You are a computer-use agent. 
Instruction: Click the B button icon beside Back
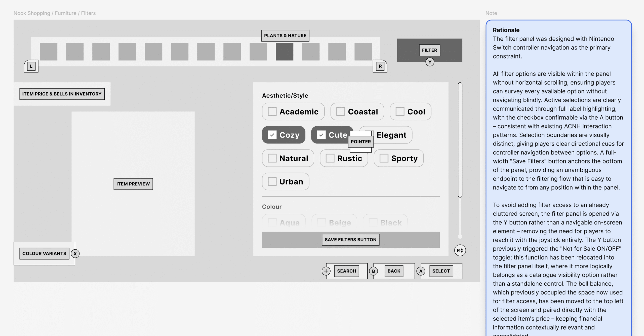[373, 271]
